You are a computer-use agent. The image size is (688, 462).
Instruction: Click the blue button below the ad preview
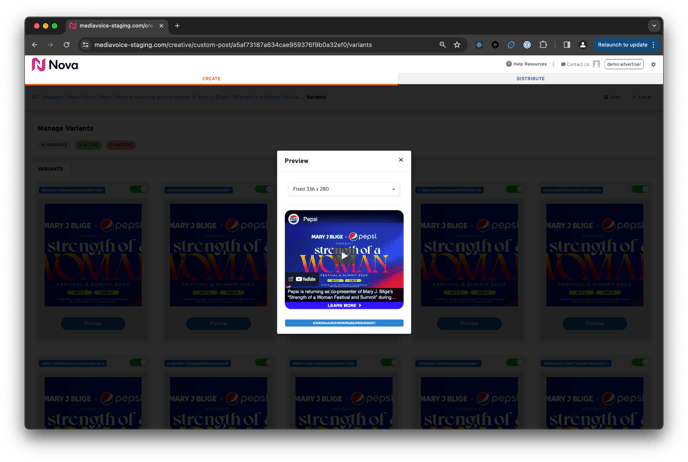tap(344, 323)
